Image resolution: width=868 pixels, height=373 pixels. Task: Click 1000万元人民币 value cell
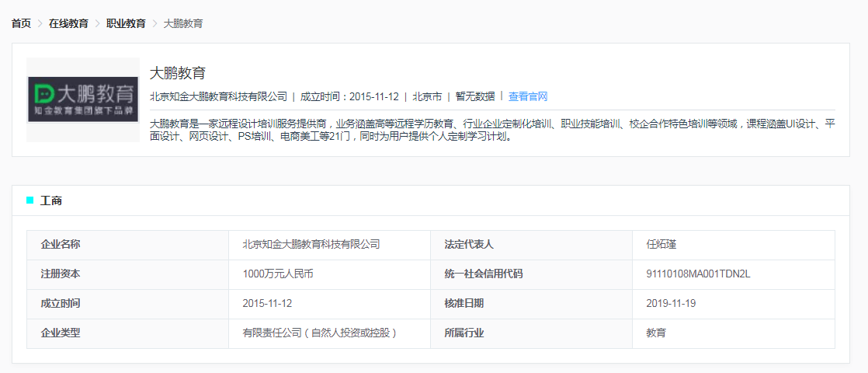(329, 274)
